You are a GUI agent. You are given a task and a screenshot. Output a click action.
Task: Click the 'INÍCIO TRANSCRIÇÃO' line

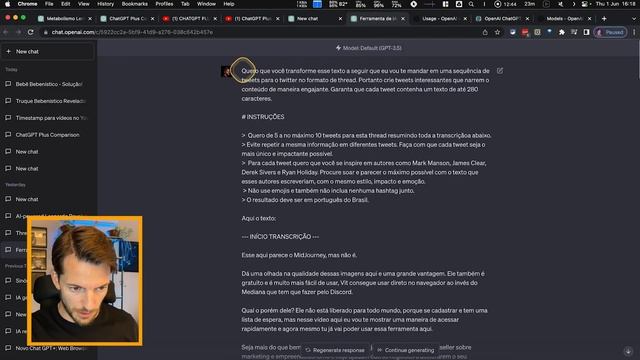coord(280,237)
